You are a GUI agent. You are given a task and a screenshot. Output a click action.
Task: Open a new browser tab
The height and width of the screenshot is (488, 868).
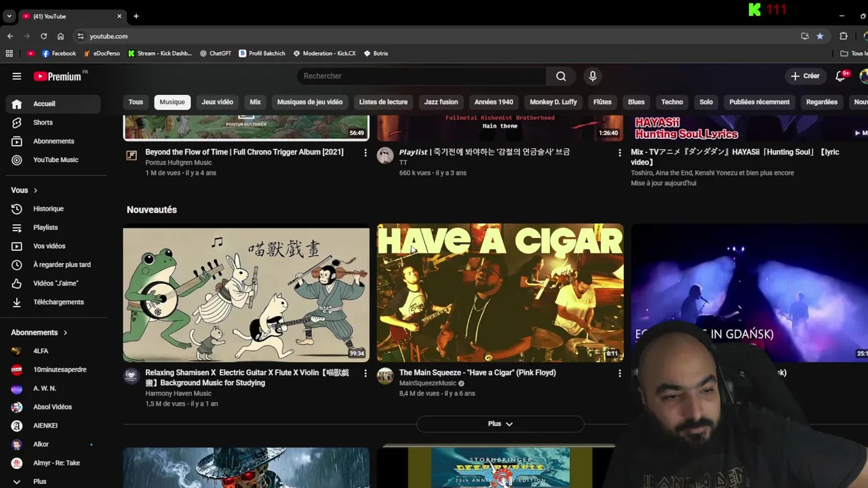[136, 16]
